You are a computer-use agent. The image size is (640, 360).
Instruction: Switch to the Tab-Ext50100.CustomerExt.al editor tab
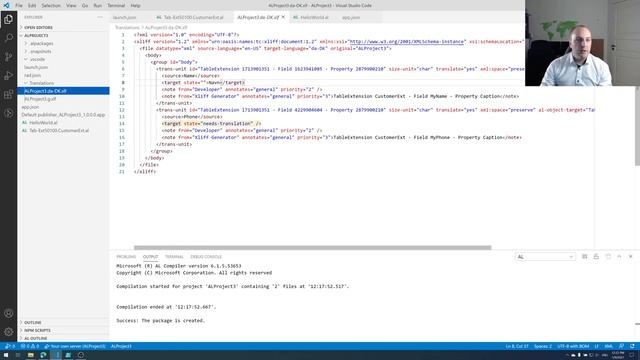click(193, 18)
